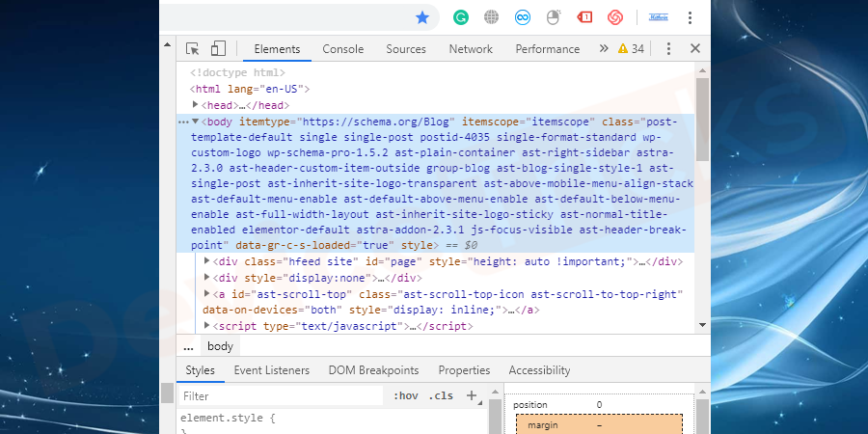Expand the head element node
The image size is (868, 434).
pos(196,104)
